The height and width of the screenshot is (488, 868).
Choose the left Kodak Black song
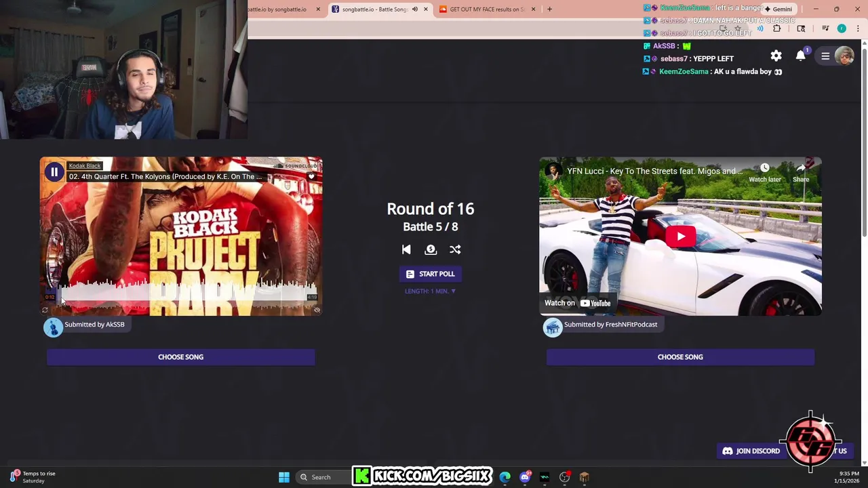[x=180, y=357]
